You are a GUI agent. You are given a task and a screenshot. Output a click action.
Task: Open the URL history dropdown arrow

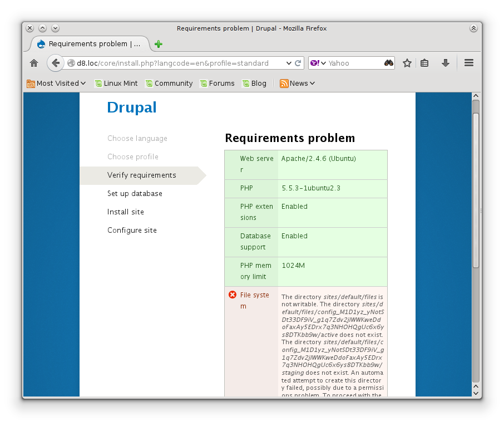[x=289, y=63]
